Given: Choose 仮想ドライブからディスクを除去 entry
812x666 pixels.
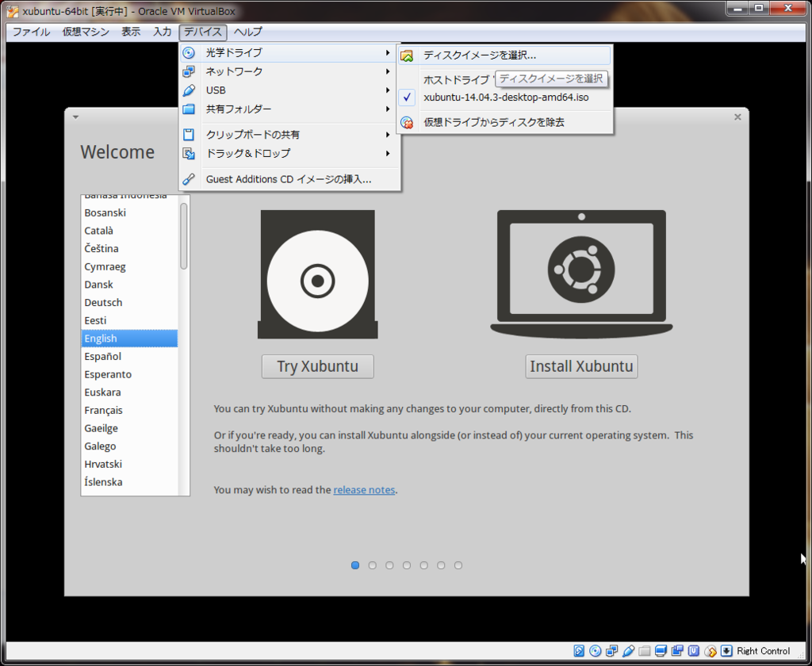Looking at the screenshot, I should pyautogui.click(x=505, y=123).
